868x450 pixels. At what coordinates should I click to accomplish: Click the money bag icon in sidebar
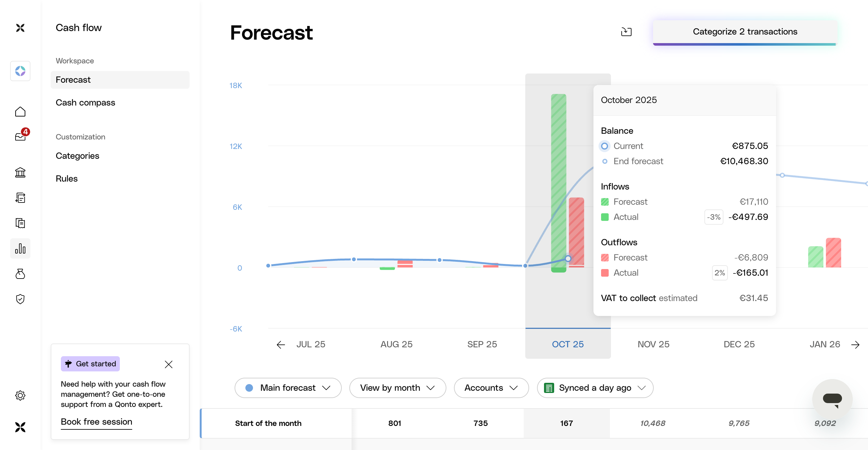[20, 274]
